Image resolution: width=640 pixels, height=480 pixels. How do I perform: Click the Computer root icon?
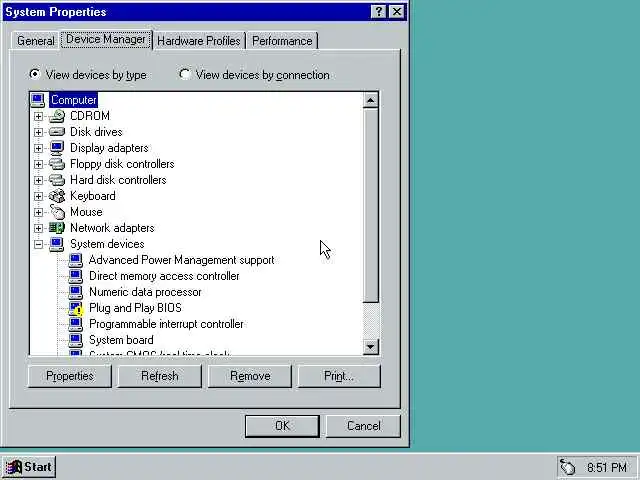click(x=38, y=100)
